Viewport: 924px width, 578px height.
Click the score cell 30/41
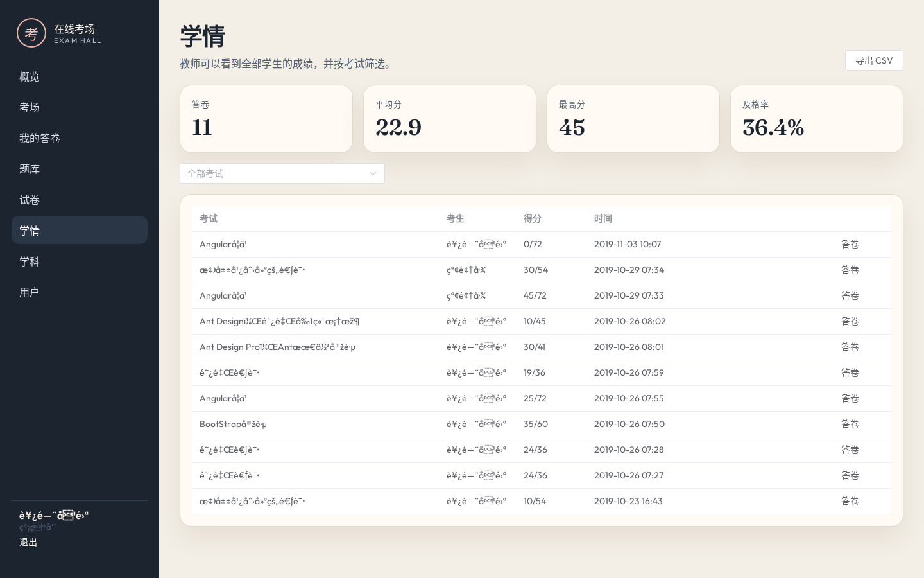(x=535, y=347)
